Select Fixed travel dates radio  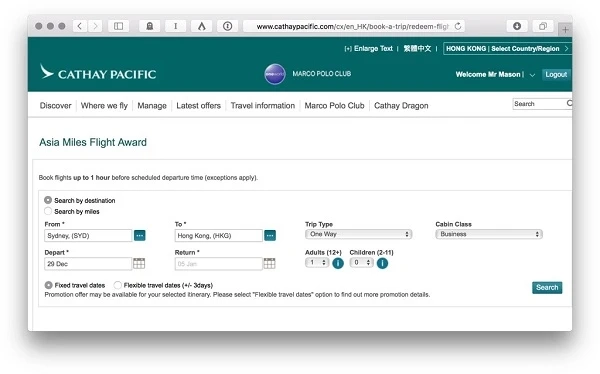tap(48, 285)
